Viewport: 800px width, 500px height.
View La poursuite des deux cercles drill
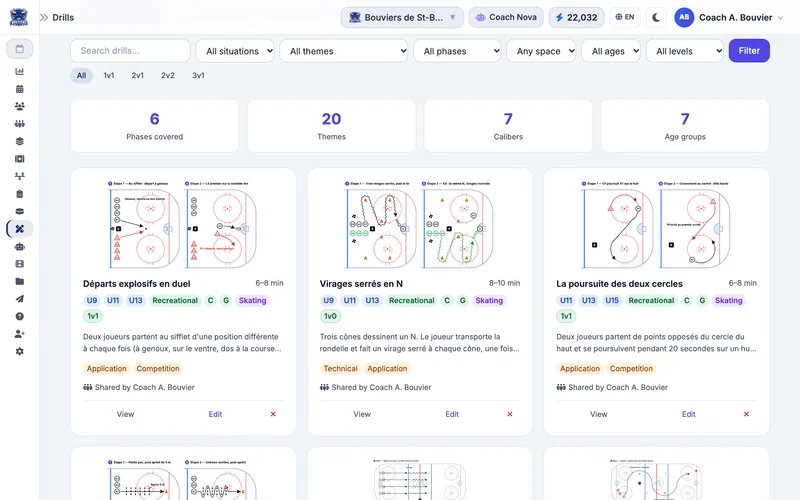click(598, 414)
